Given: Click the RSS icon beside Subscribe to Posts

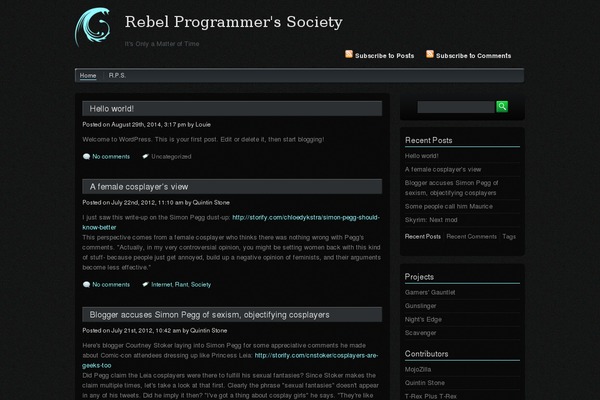Looking at the screenshot, I should coord(349,54).
